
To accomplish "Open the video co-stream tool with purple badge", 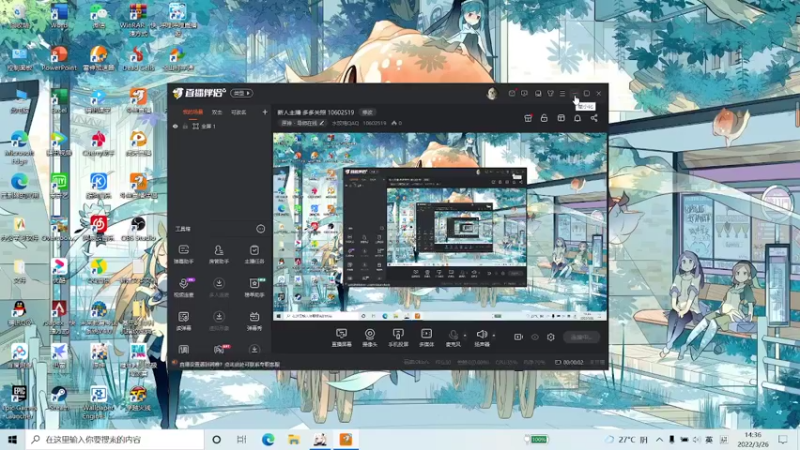I will click(x=184, y=287).
